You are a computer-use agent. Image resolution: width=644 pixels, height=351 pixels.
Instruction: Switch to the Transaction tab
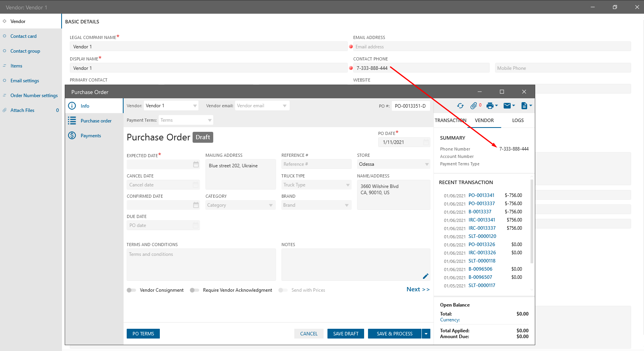click(x=451, y=121)
